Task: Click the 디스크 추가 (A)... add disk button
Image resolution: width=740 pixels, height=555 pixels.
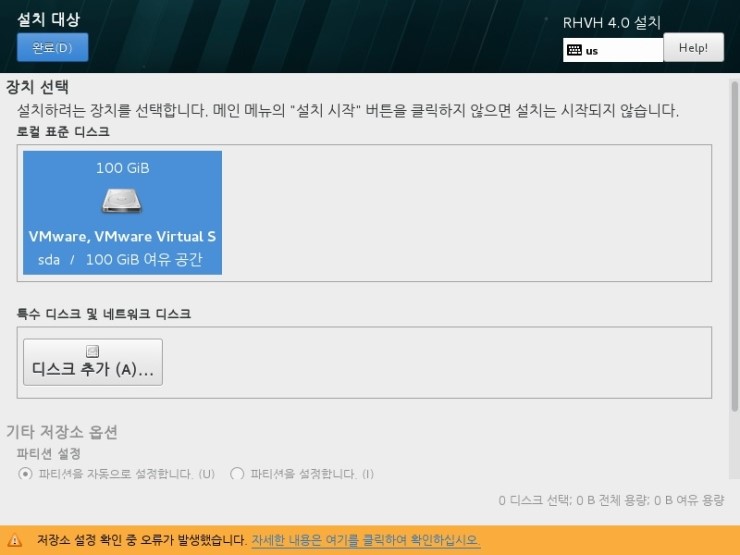Action: coord(93,362)
